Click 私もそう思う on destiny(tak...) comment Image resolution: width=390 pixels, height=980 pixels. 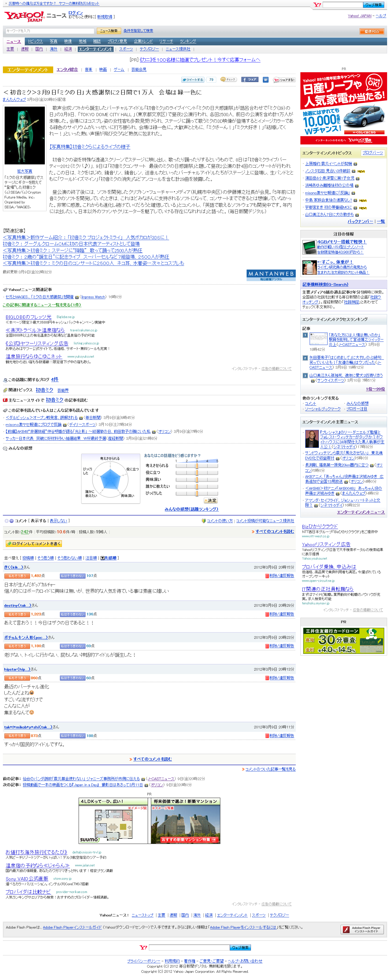coord(17,614)
